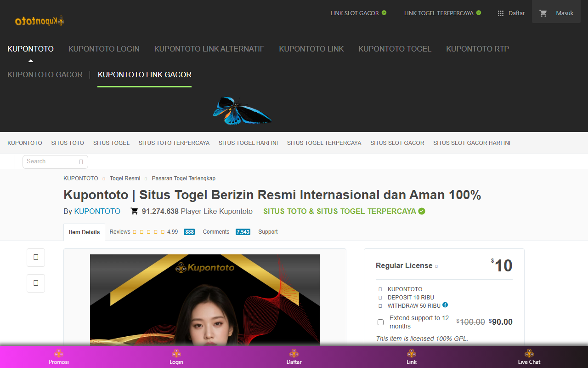Select KUPONTOTO GACOR submenu item

click(x=45, y=75)
